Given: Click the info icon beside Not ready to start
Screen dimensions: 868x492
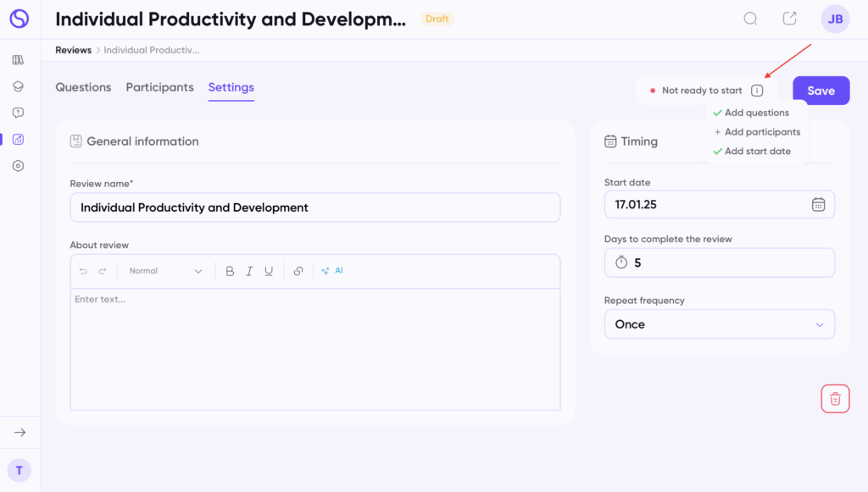Looking at the screenshot, I should click(757, 91).
